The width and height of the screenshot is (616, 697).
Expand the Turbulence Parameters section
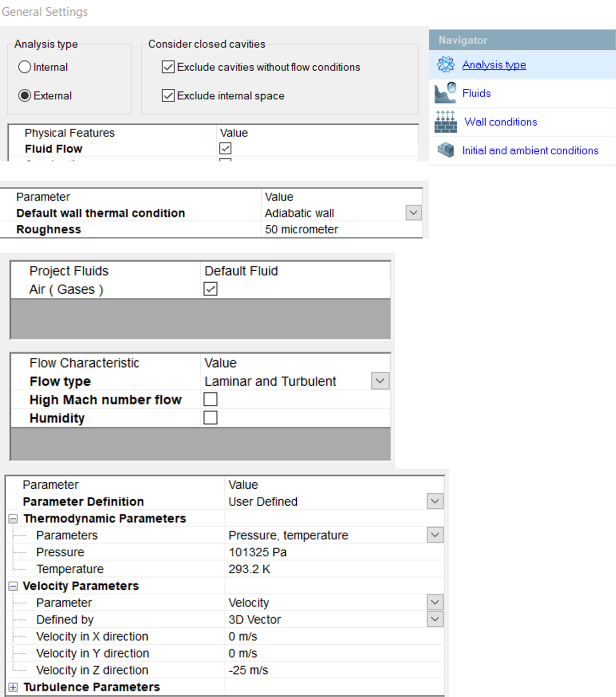[x=13, y=687]
